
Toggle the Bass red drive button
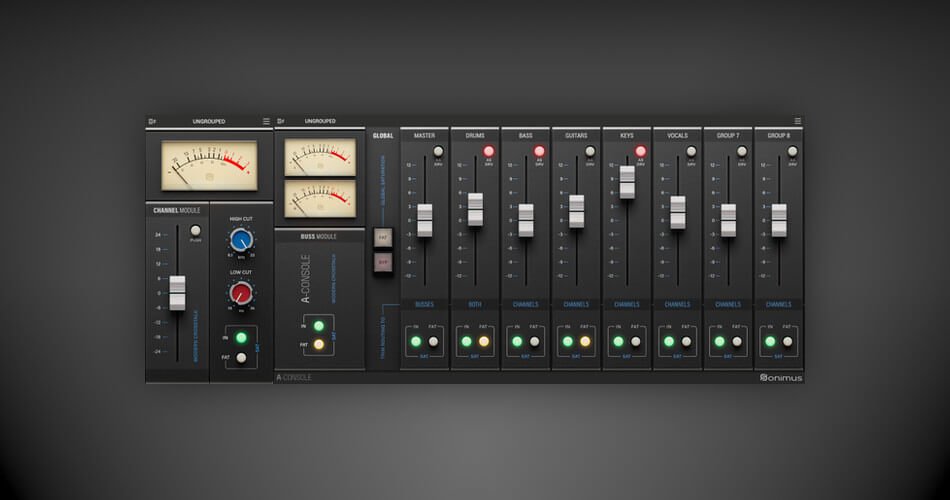(539, 151)
